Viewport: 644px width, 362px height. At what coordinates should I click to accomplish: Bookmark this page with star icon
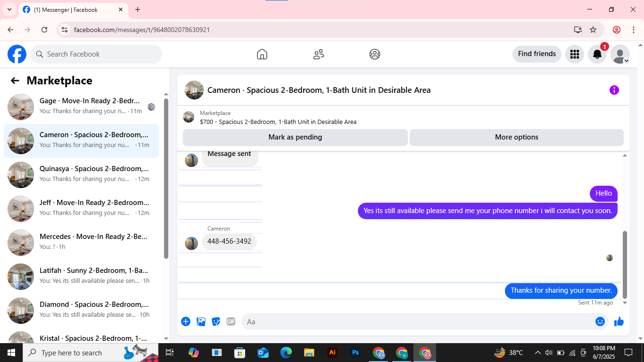click(593, 30)
